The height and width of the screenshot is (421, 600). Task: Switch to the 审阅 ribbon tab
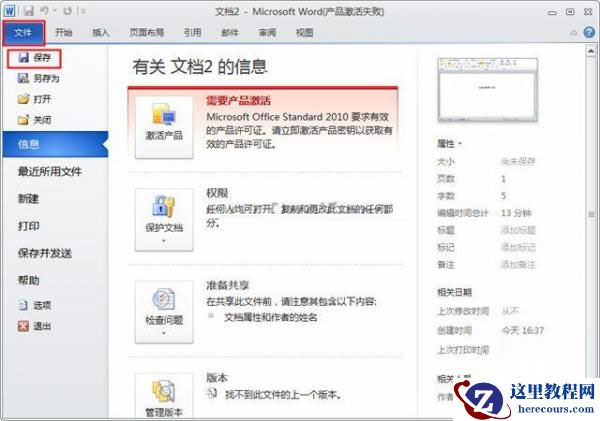(267, 33)
